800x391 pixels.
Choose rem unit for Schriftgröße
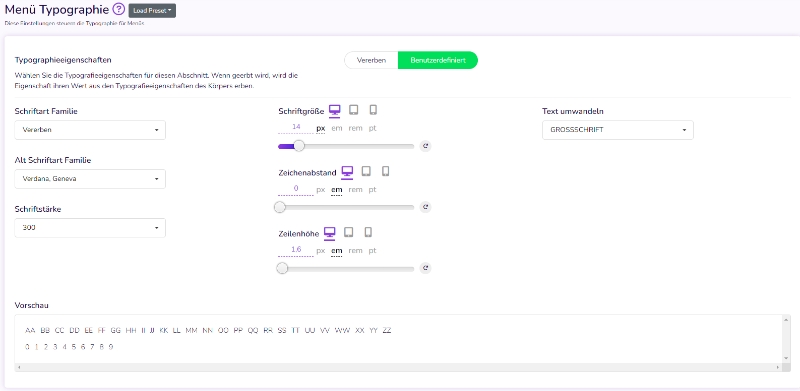point(355,128)
